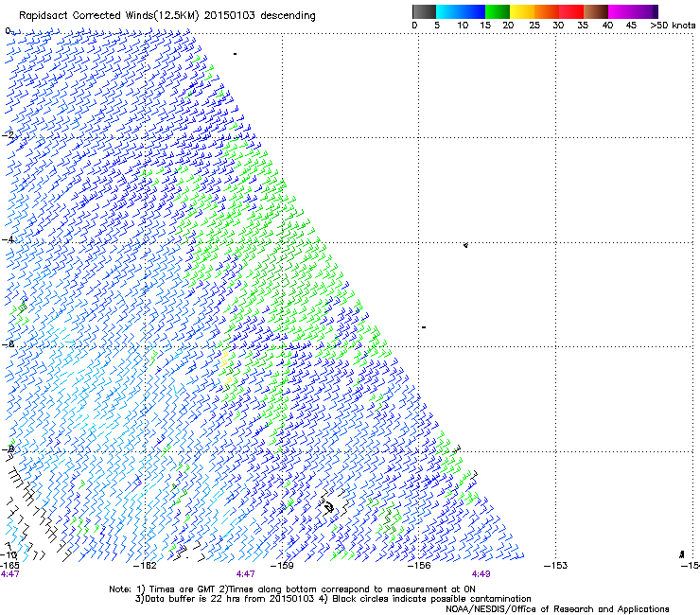Click the black contamination circle near -158
The width and height of the screenshot is (700, 615).
click(329, 507)
